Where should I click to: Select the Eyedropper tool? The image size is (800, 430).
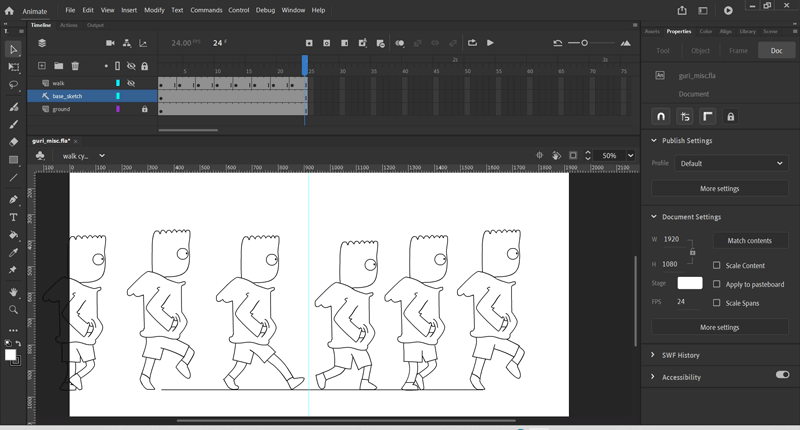[13, 252]
